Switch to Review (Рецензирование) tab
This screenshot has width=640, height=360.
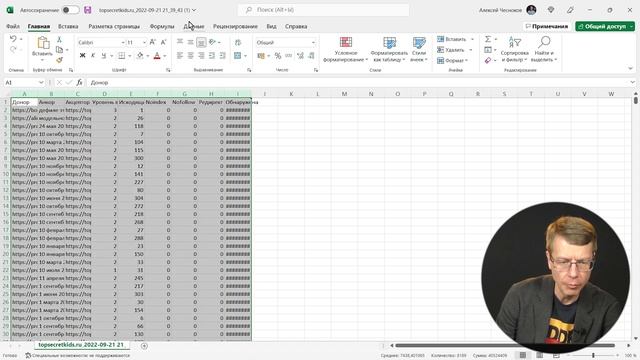tap(235, 26)
